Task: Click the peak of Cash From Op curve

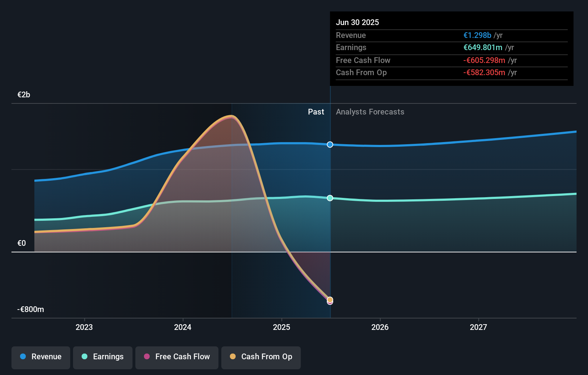Action: [231, 116]
